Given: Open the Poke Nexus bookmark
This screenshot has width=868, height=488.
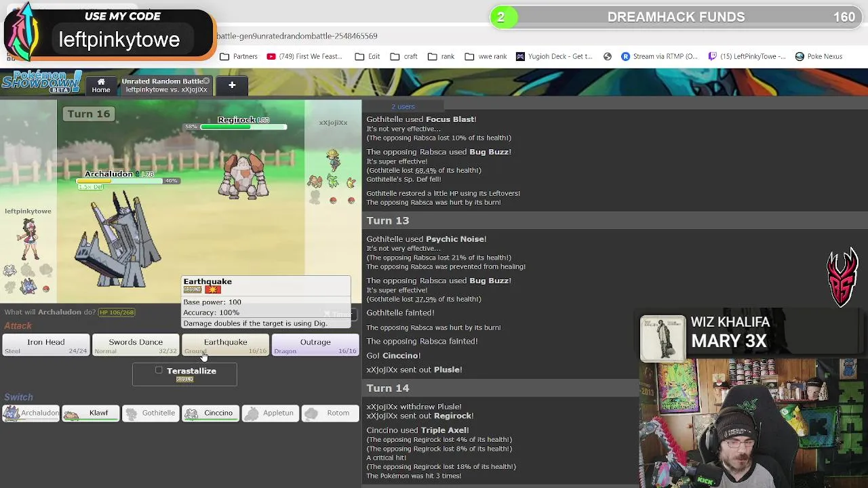Looking at the screenshot, I should pos(818,56).
